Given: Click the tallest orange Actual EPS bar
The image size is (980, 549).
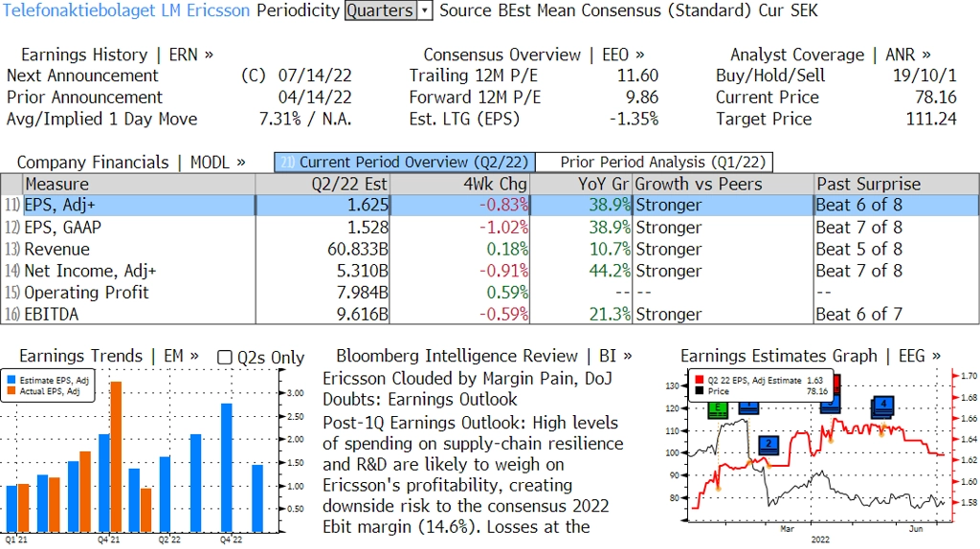Looking at the screenshot, I should pos(116,456).
